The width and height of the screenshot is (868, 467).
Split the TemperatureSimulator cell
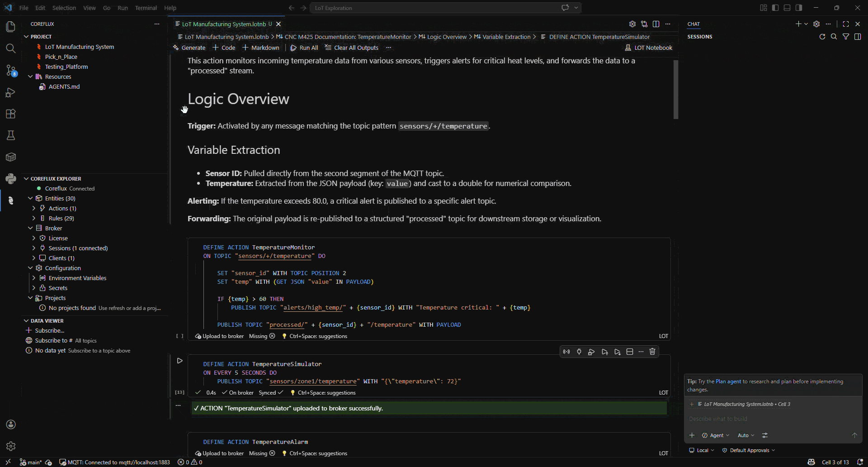coord(630,352)
